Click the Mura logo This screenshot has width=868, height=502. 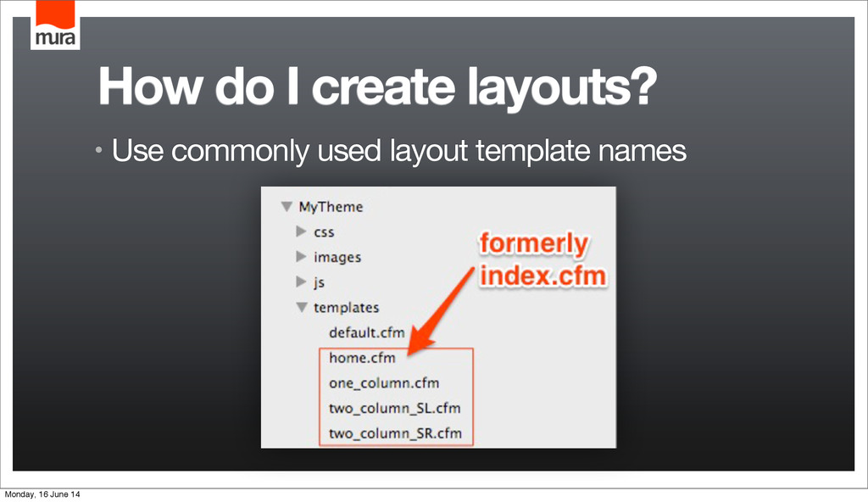tap(55, 25)
